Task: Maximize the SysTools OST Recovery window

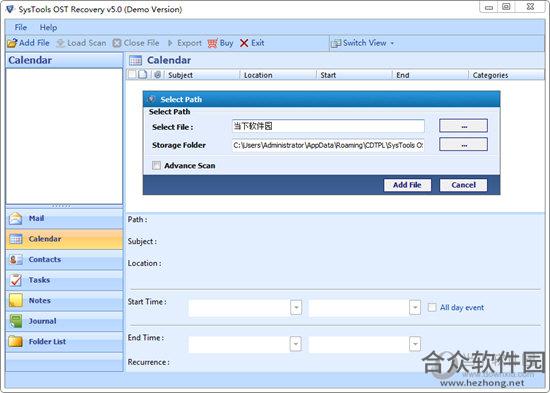Action: tap(506, 7)
